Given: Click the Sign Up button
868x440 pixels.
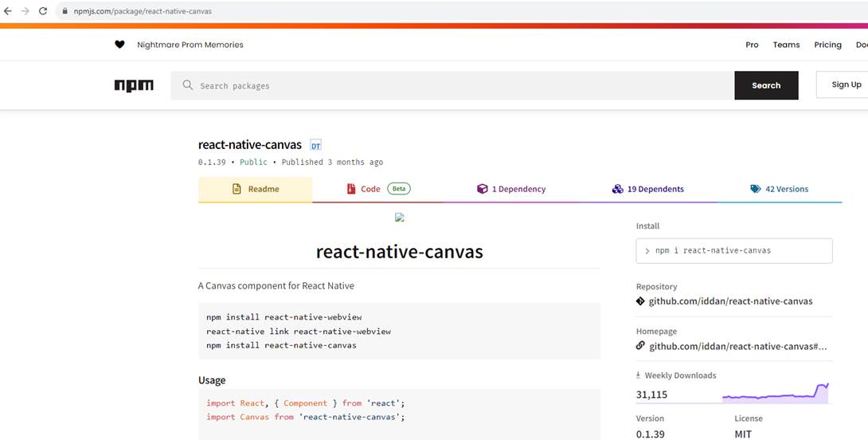Looking at the screenshot, I should point(842,84).
